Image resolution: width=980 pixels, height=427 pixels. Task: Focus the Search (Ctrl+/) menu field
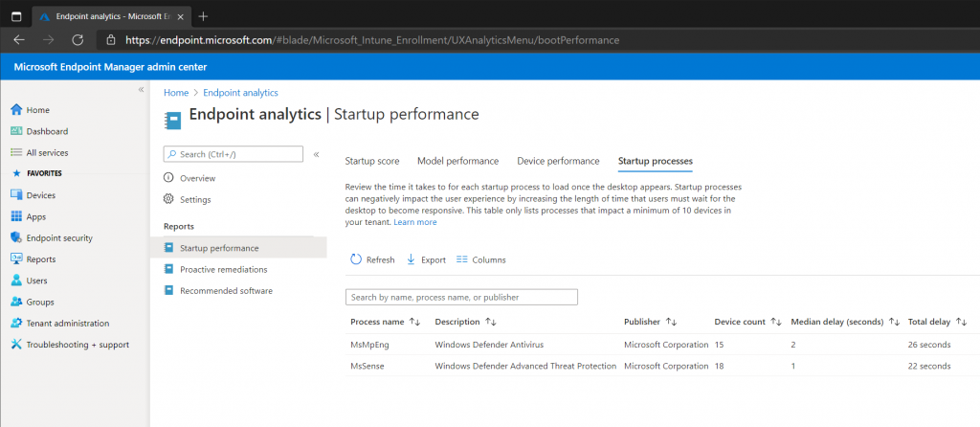pos(234,154)
